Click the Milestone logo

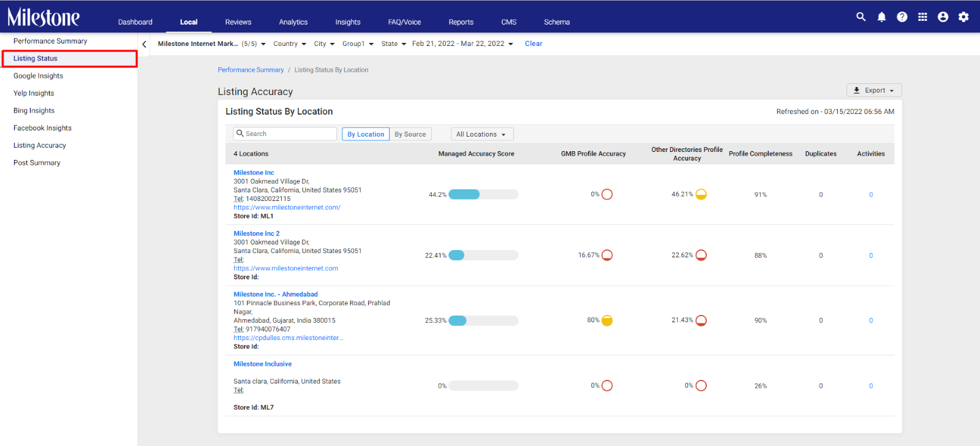(43, 17)
